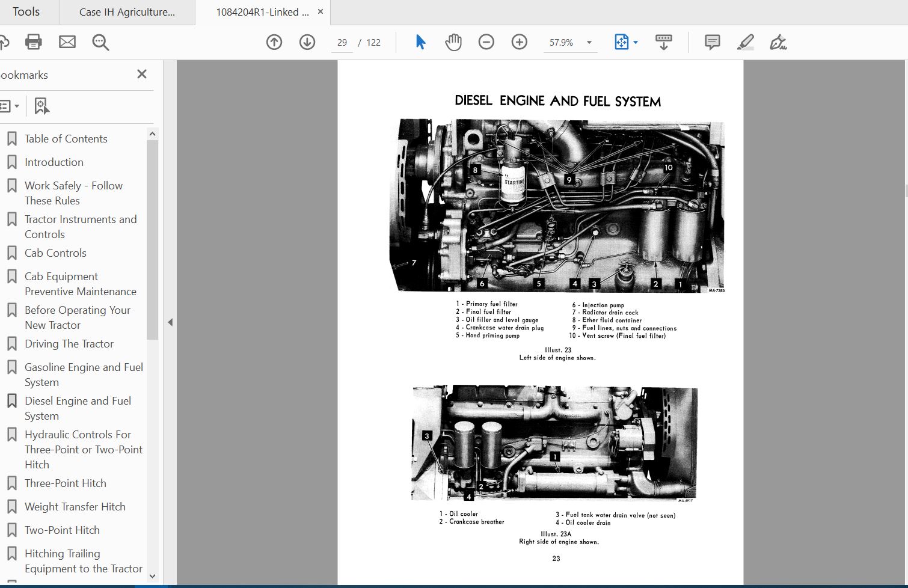This screenshot has height=588, width=908.
Task: Open the Table of Contents bookmark
Action: click(66, 138)
